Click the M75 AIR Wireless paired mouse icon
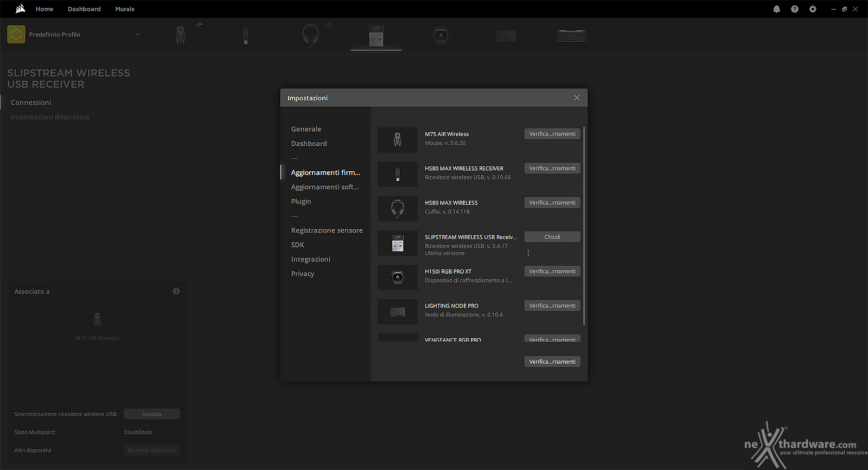Viewport: 868px width, 470px height. (97, 319)
